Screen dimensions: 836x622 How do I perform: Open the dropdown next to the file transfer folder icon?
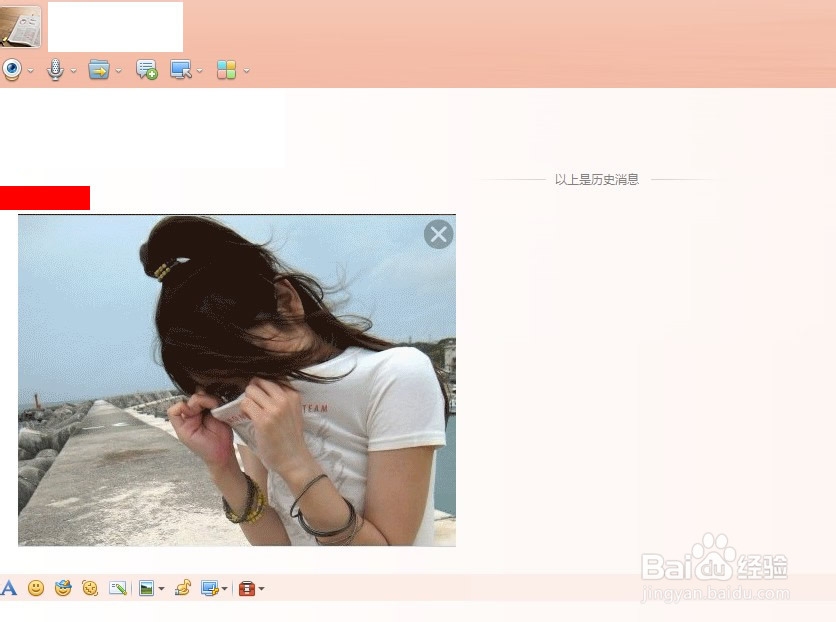click(118, 70)
